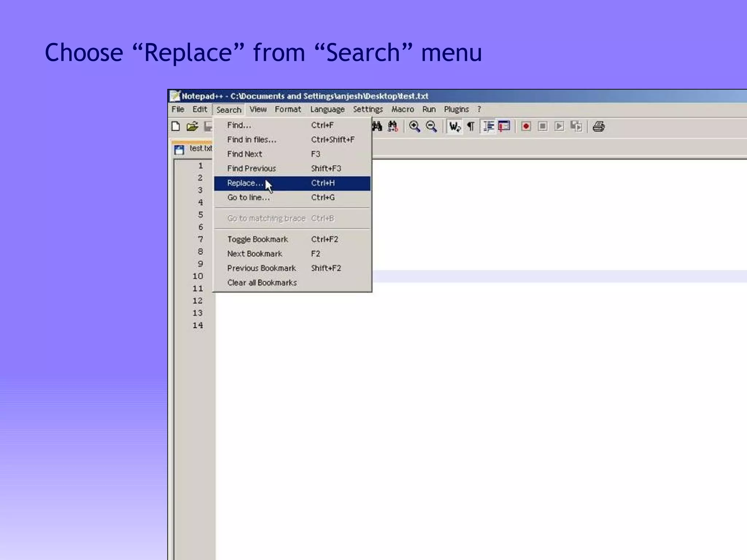The width and height of the screenshot is (747, 560).
Task: Click the Zoom Out magnifier icon
Action: [431, 127]
